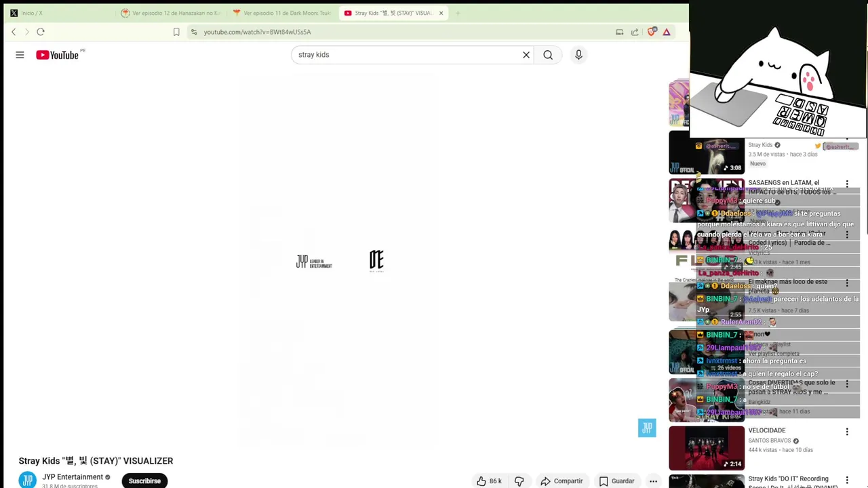
Task: Open the Brave Rewards triangle icon
Action: 667,32
